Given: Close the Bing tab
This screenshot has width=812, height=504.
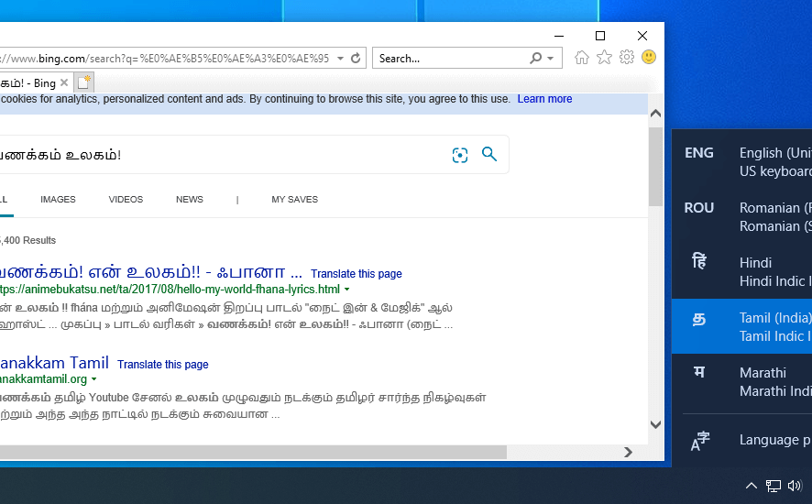Looking at the screenshot, I should click(64, 82).
